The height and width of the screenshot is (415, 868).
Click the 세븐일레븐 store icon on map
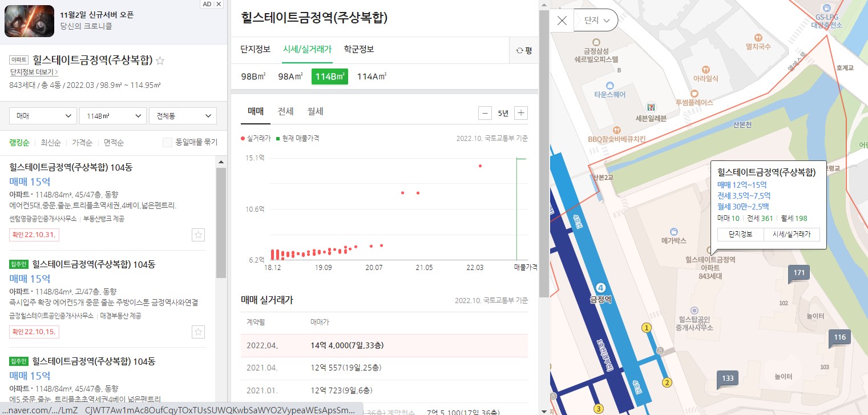click(651, 107)
